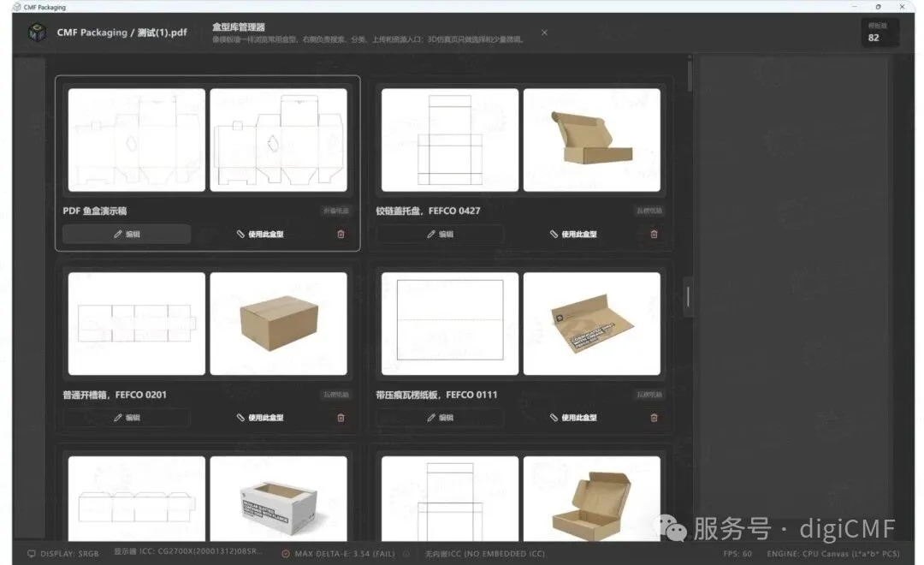The image size is (924, 565).
Task: Delete the 带压痕瓦楞纸板 FEFCO 0111 box type
Action: [654, 418]
